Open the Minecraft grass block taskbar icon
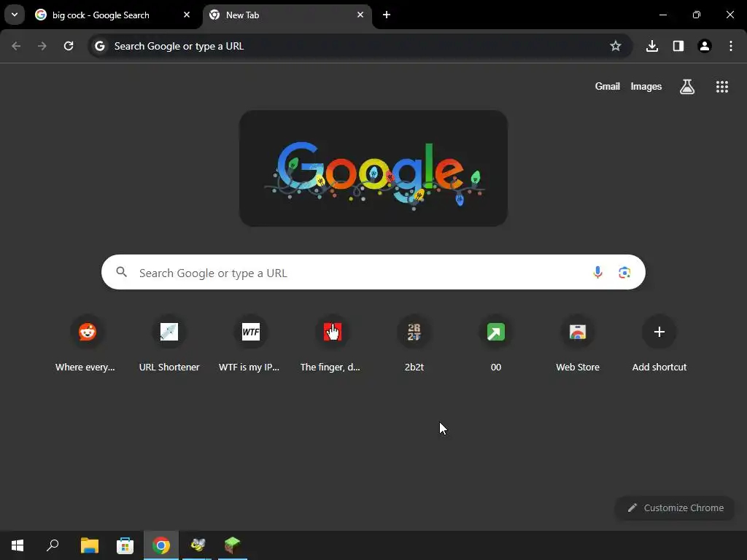This screenshot has height=560, width=747. pos(233,545)
